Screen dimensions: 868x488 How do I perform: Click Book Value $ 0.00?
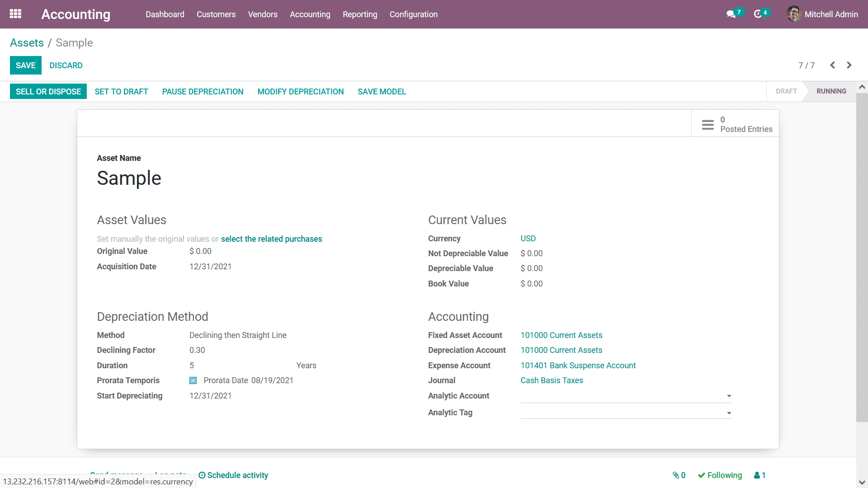coord(531,283)
